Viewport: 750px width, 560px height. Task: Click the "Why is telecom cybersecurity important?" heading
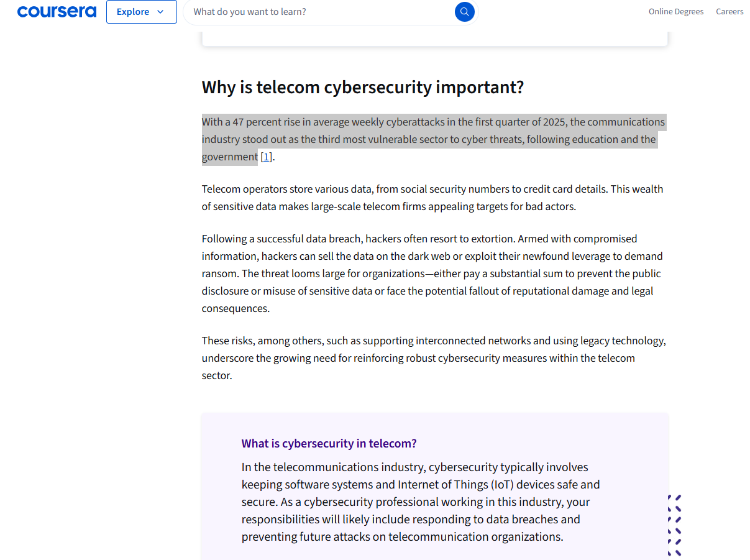click(362, 87)
